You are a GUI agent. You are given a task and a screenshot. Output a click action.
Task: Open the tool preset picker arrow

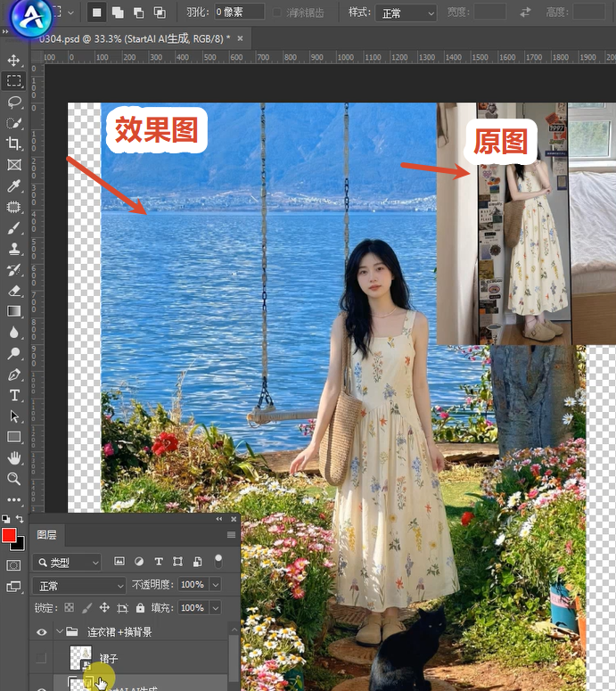coord(70,12)
